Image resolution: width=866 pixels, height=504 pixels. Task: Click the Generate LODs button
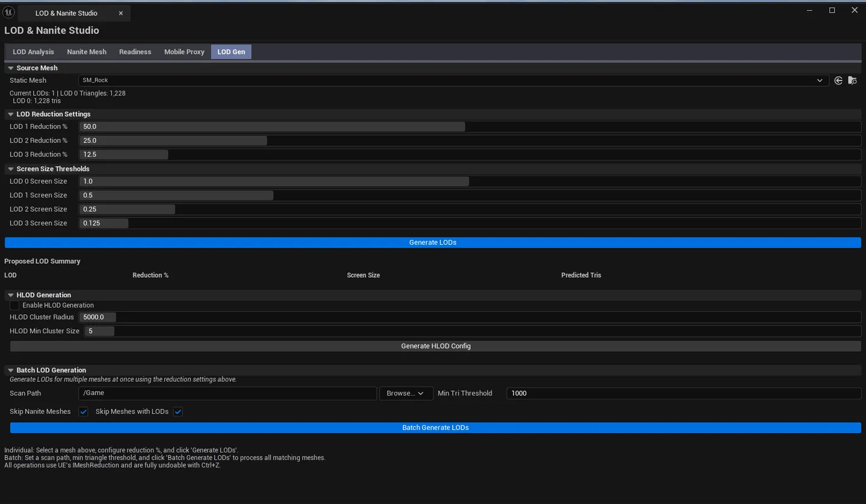coord(433,242)
